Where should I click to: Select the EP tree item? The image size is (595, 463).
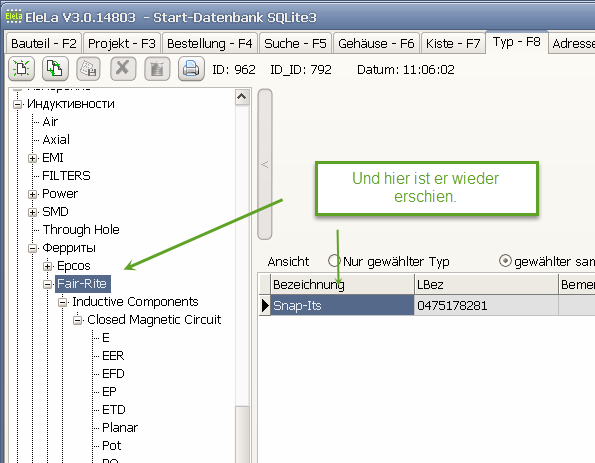click(x=109, y=392)
